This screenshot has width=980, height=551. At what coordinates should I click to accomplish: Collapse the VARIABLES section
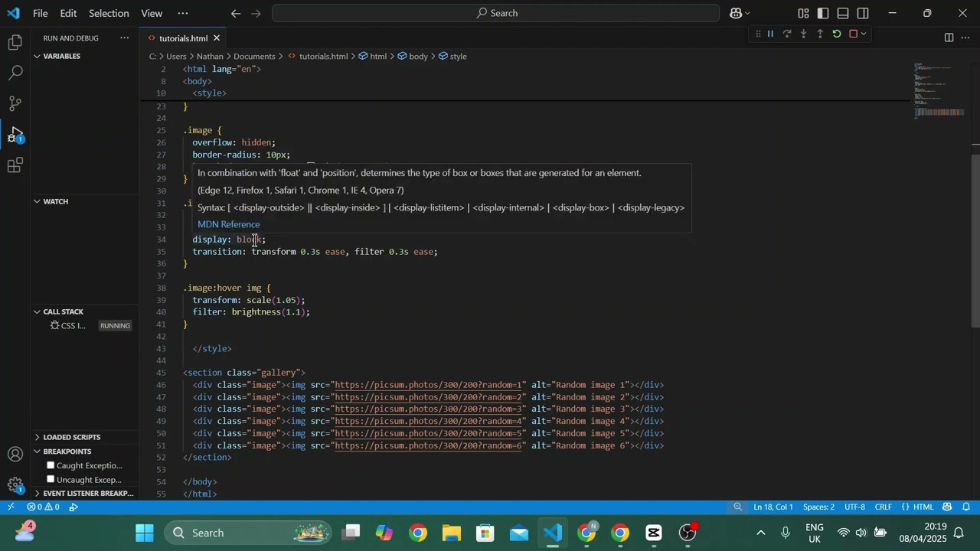[x=84, y=56]
